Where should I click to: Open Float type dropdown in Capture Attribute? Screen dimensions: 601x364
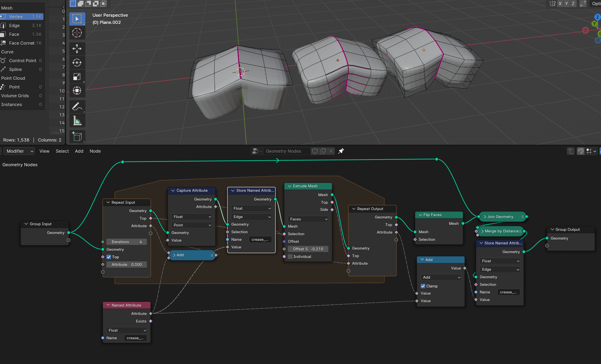pos(192,217)
